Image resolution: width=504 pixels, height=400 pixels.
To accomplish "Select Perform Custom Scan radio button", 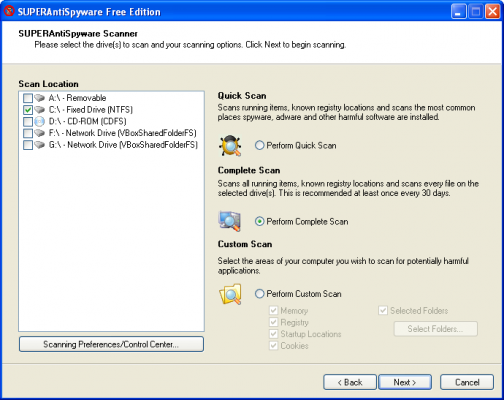I will [259, 294].
